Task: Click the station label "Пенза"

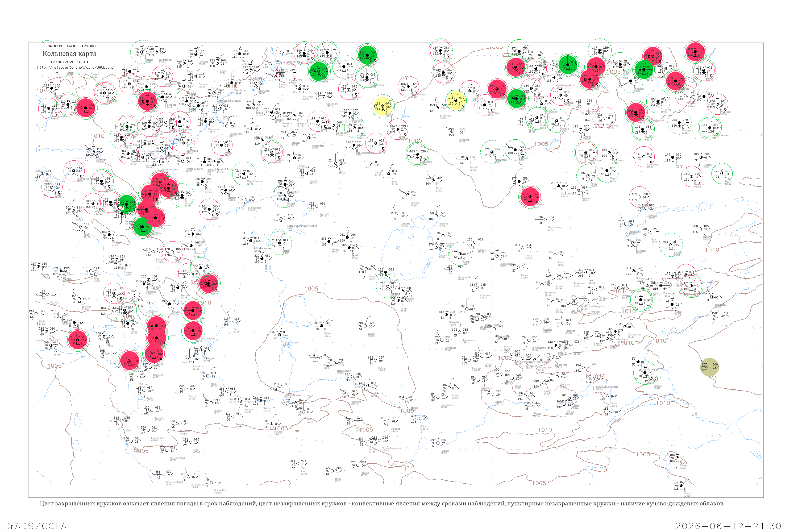Action: click(x=223, y=71)
